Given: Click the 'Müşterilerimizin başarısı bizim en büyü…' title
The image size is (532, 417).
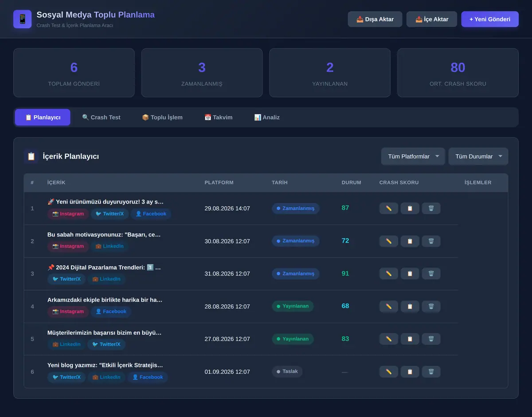Looking at the screenshot, I should tap(105, 333).
